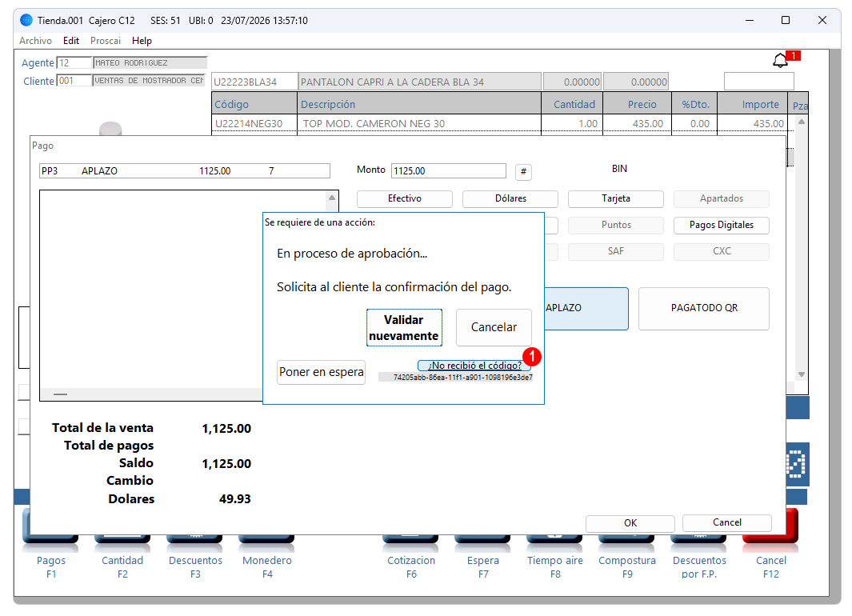Image resolution: width=852 pixels, height=616 pixels.
Task: Open the Proscai menu
Action: click(x=106, y=41)
